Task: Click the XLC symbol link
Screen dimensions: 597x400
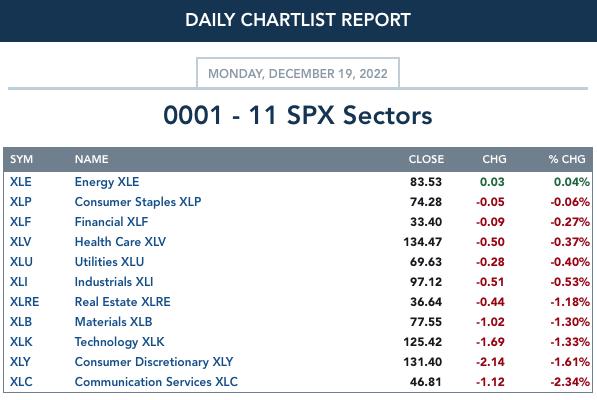Action: pyautogui.click(x=21, y=382)
